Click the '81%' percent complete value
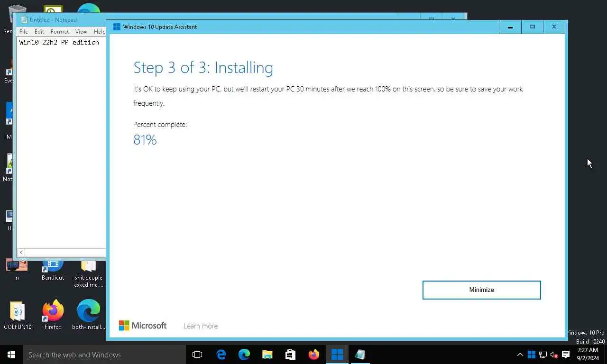Image resolution: width=607 pixels, height=364 pixels. (145, 140)
